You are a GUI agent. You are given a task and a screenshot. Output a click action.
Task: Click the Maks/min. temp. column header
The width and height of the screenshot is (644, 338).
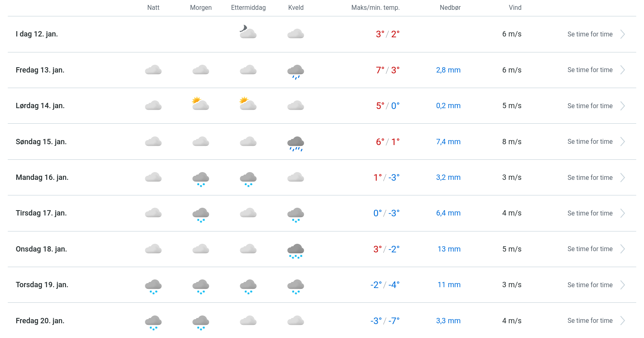click(375, 8)
